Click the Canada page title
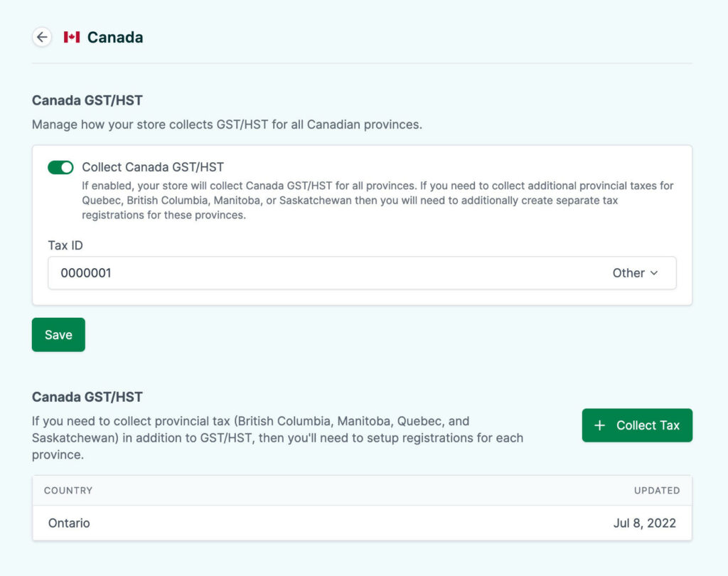The height and width of the screenshot is (576, 728). coord(115,37)
